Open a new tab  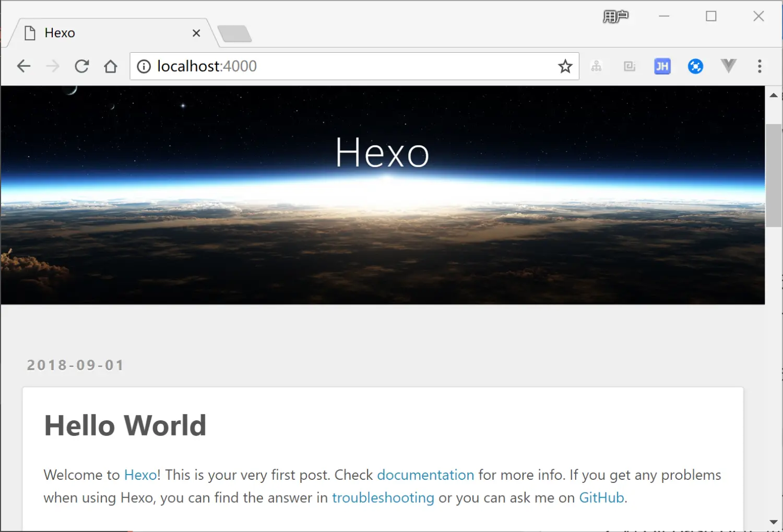pos(235,33)
